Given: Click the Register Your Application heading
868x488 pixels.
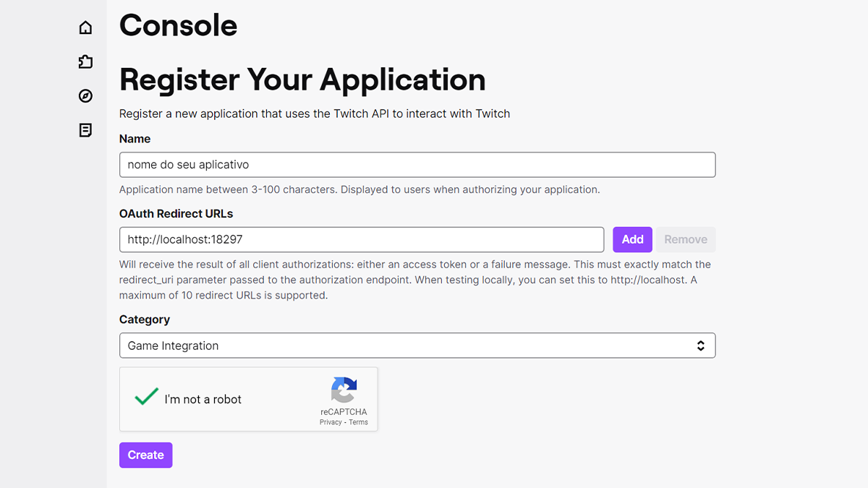Looking at the screenshot, I should (302, 80).
